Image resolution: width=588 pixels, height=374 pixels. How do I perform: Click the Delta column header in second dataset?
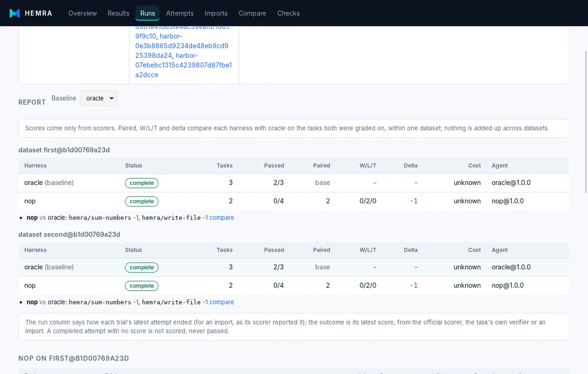click(411, 250)
